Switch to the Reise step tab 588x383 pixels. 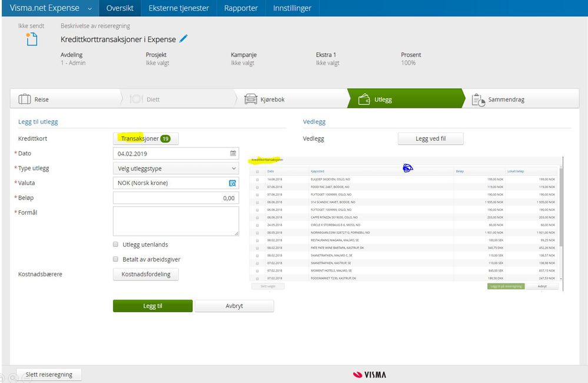click(x=65, y=99)
